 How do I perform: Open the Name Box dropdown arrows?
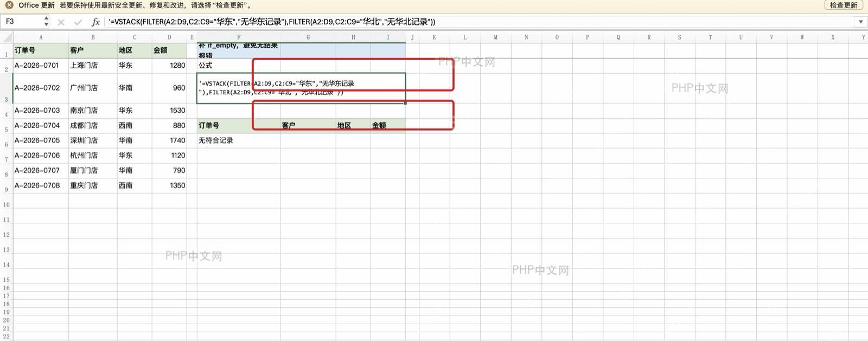pos(46,22)
